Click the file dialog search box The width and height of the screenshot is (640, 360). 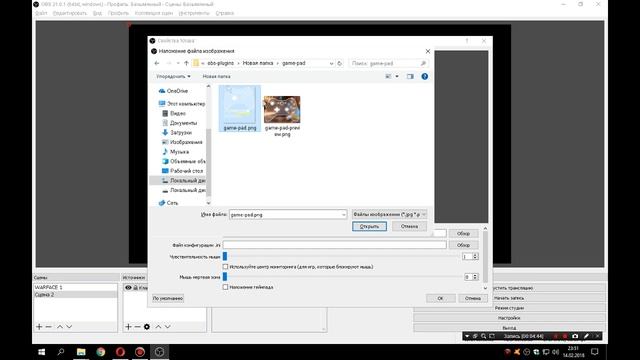coord(389,63)
